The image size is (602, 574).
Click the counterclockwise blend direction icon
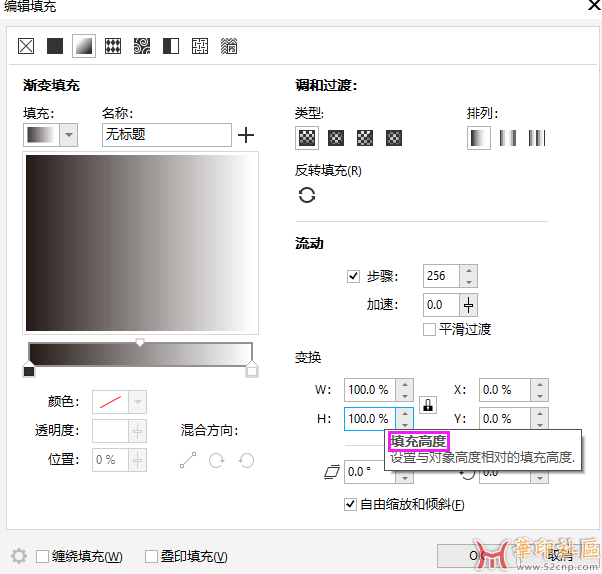[246, 460]
